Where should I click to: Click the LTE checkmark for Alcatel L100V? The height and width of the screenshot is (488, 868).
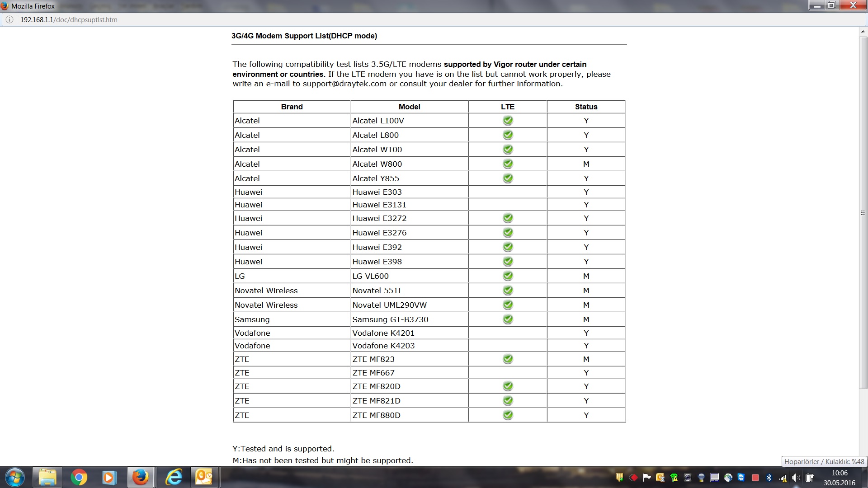[508, 121]
